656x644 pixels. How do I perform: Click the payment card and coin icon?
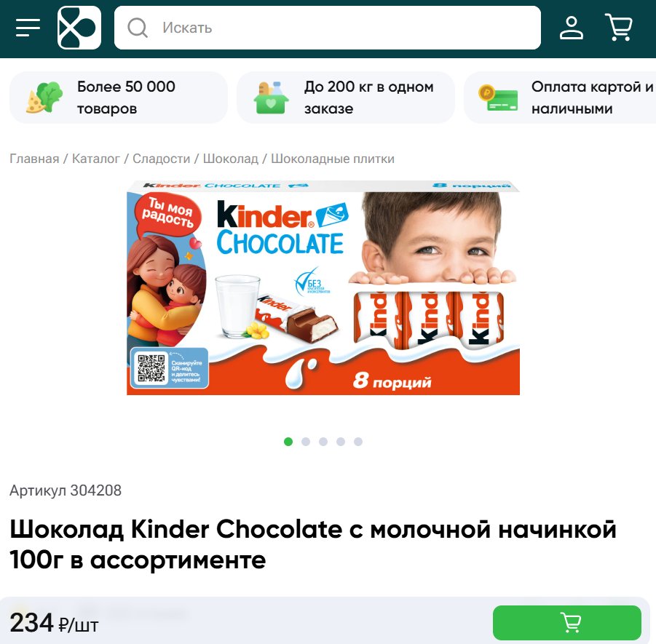(498, 98)
